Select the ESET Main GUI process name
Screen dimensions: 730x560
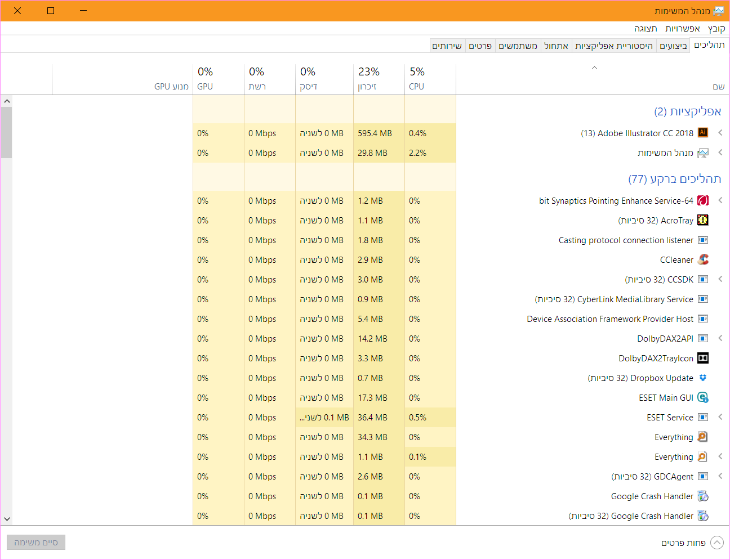[666, 398]
